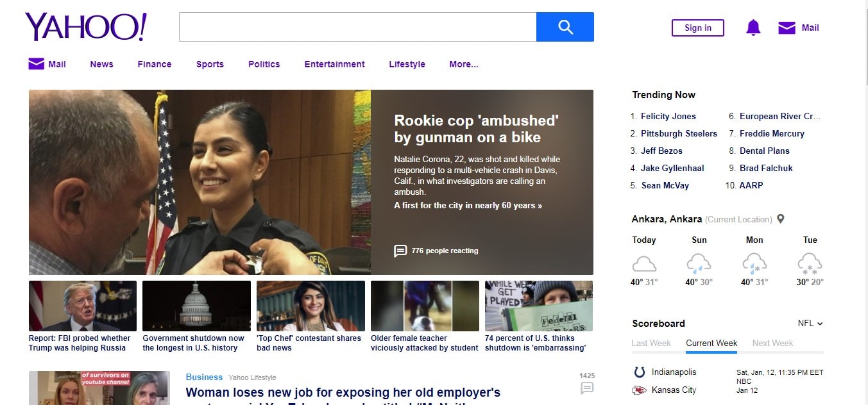Open the NFL league dropdown in Scoreboard
The width and height of the screenshot is (868, 405).
pyautogui.click(x=810, y=323)
